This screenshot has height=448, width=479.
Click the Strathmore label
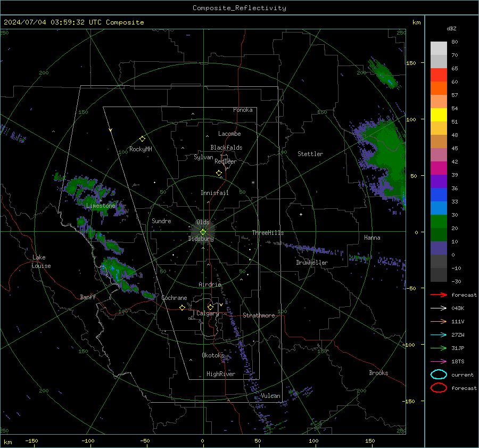click(259, 315)
